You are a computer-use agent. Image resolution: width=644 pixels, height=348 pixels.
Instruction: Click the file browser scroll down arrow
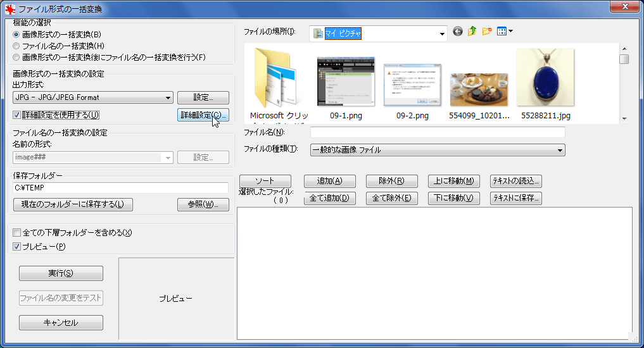click(624, 118)
